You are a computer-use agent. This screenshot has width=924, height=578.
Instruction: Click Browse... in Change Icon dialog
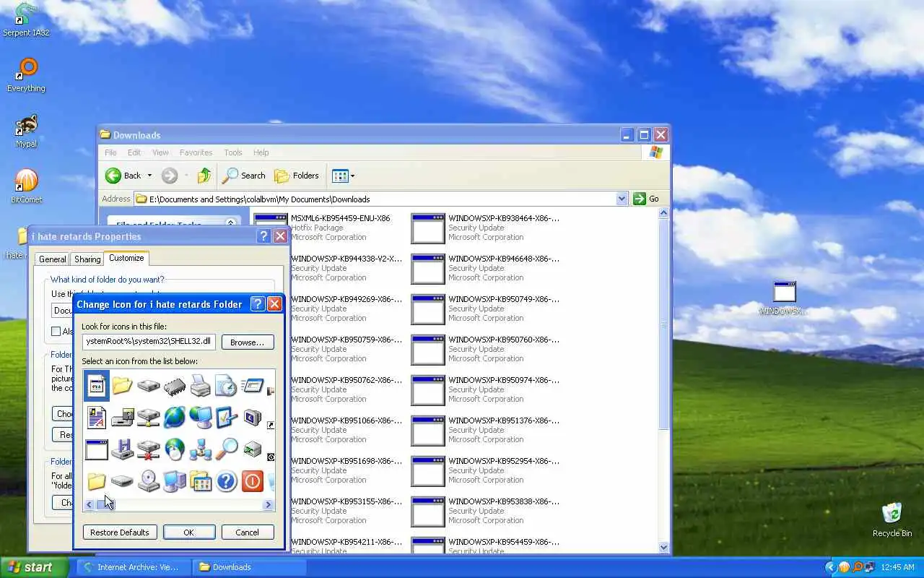point(248,342)
